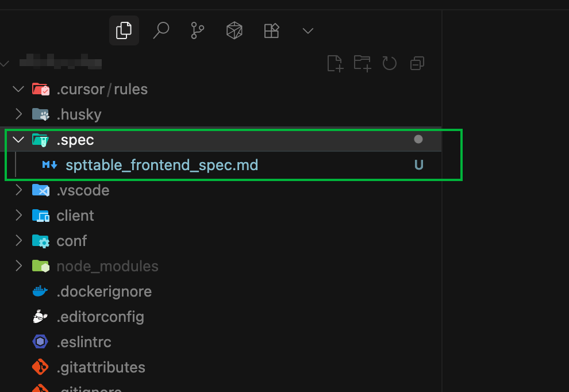Open the cube-shaped activity bar icon
Image resolution: width=569 pixels, height=392 pixels.
tap(234, 30)
